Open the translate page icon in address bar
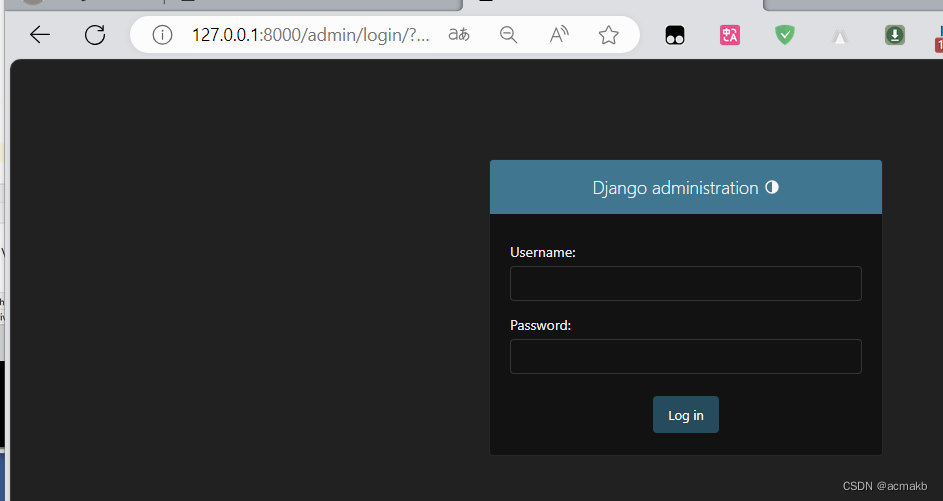The height and width of the screenshot is (501, 943). 459,35
